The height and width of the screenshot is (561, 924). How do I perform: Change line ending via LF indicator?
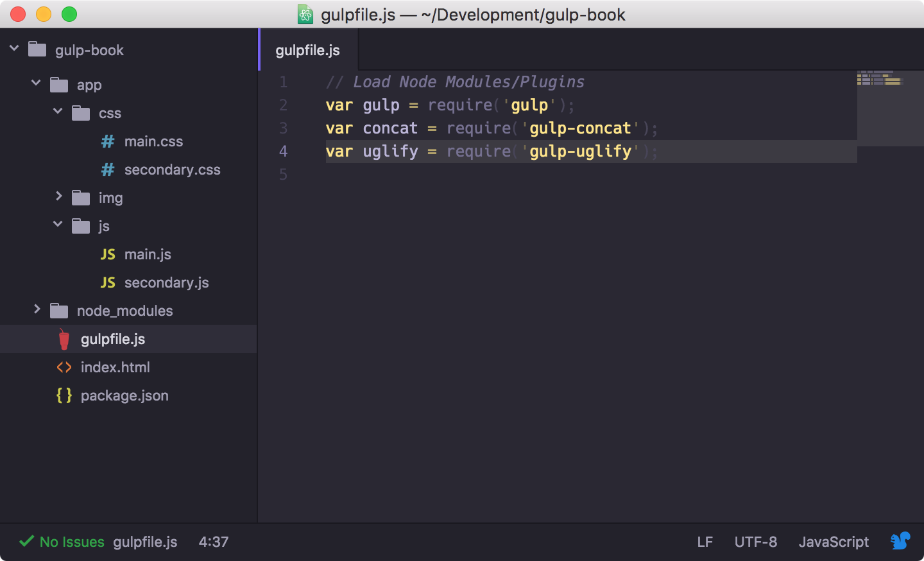[x=705, y=542]
